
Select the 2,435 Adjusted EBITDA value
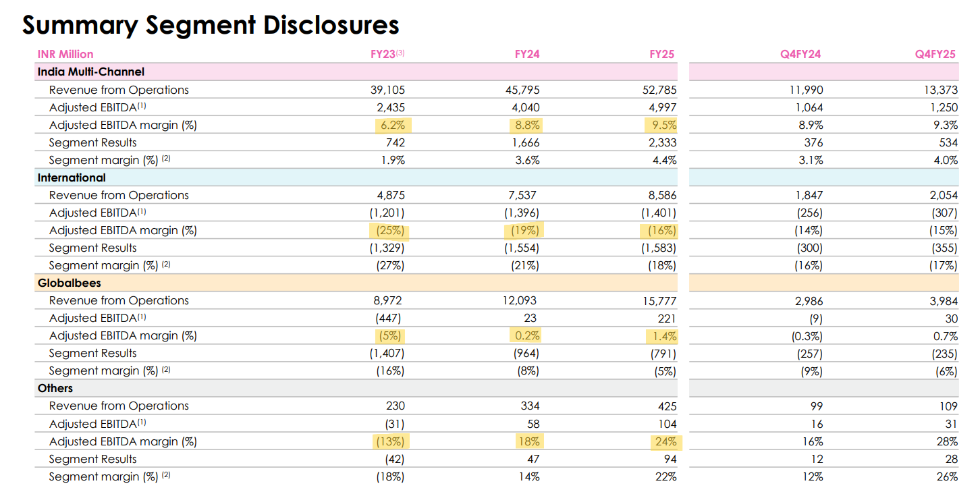pyautogui.click(x=391, y=107)
